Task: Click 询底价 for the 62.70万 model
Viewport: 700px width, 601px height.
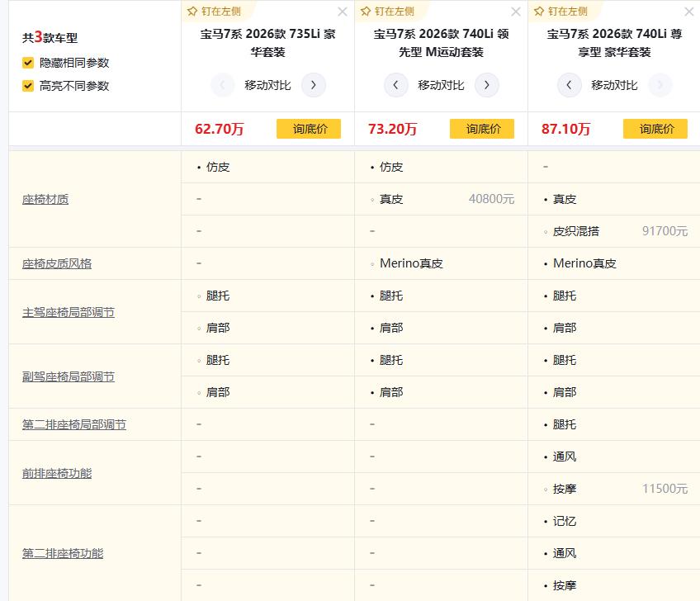Action: click(x=309, y=129)
